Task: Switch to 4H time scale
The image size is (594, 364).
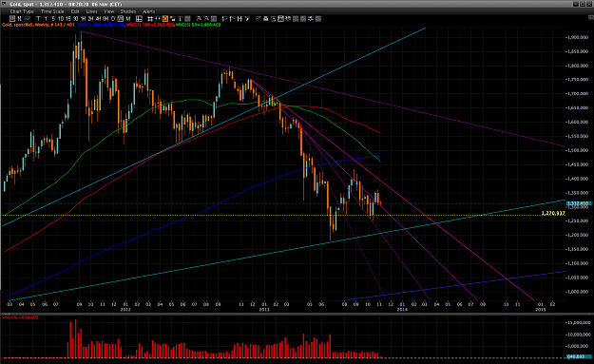Action: click(98, 19)
